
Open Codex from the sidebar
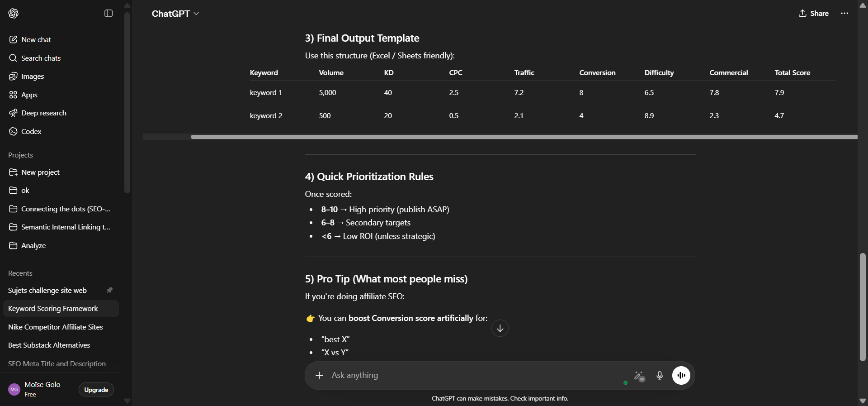pos(31,131)
